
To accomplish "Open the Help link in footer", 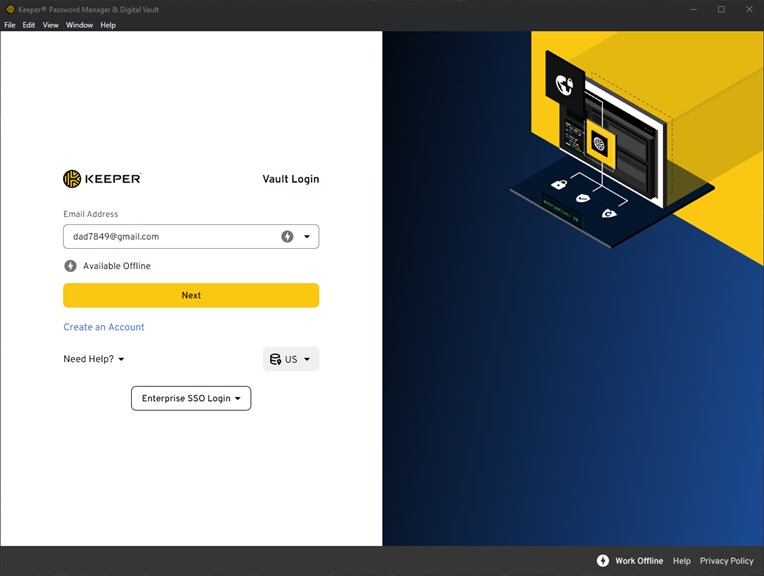I will 682,561.
